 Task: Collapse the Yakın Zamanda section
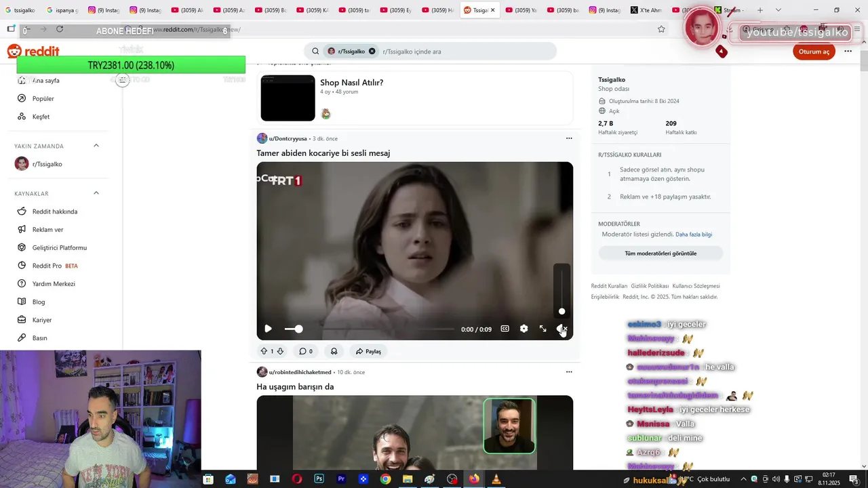coord(96,146)
